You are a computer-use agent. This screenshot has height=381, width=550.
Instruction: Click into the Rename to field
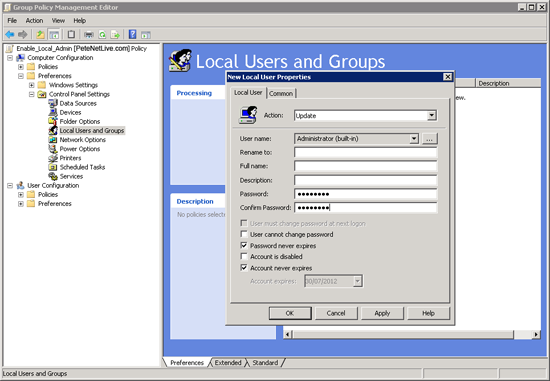tap(365, 152)
